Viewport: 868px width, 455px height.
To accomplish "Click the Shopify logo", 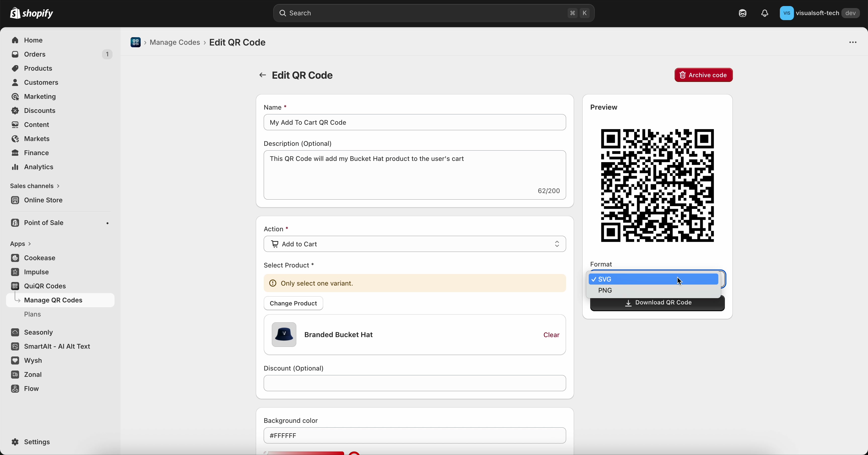I will [32, 13].
